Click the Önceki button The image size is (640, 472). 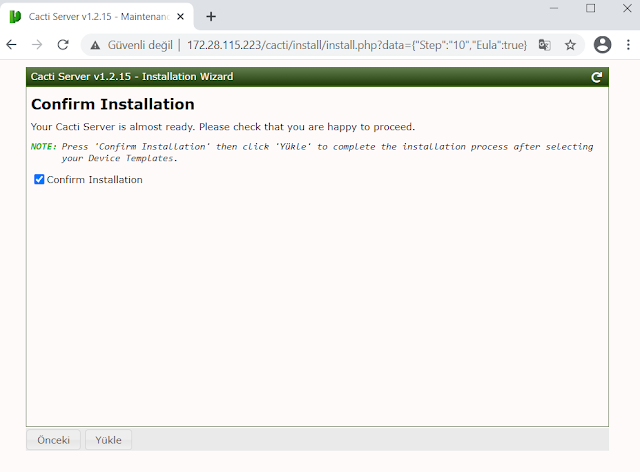point(53,440)
